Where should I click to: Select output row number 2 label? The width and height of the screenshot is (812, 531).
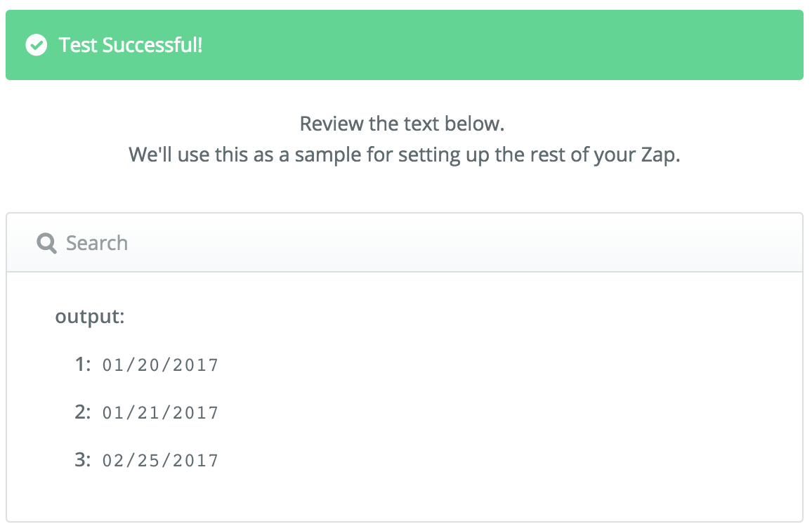coord(83,412)
